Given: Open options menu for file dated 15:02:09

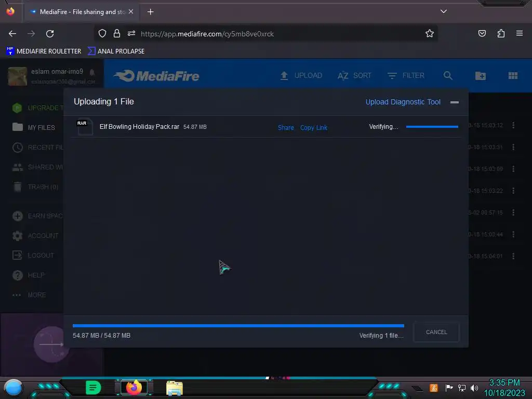Looking at the screenshot, I should point(513,169).
